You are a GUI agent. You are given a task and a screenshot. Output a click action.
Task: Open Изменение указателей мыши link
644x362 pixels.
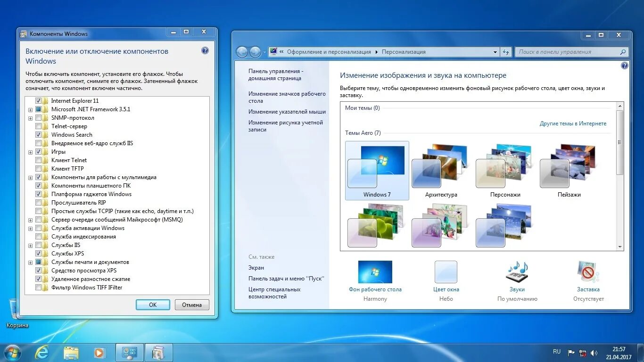pos(287,112)
